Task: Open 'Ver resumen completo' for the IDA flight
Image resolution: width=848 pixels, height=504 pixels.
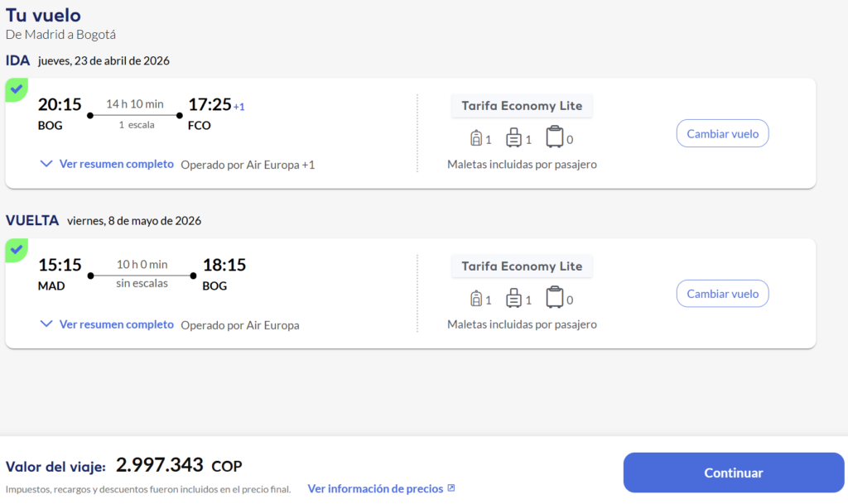Action: [x=116, y=164]
